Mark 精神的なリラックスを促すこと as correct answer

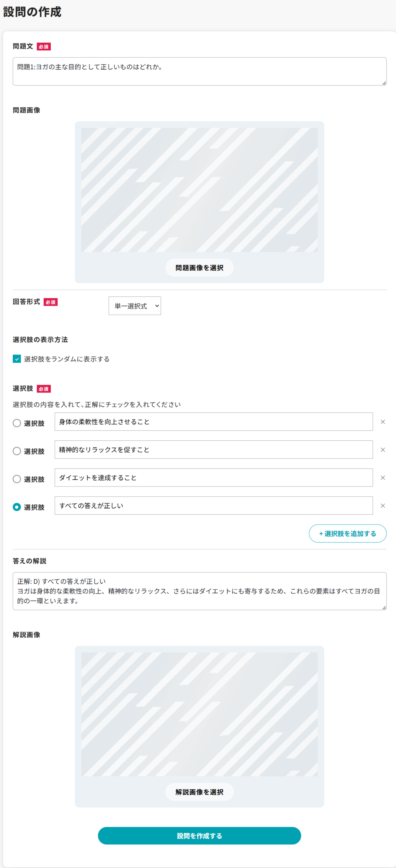(x=17, y=451)
